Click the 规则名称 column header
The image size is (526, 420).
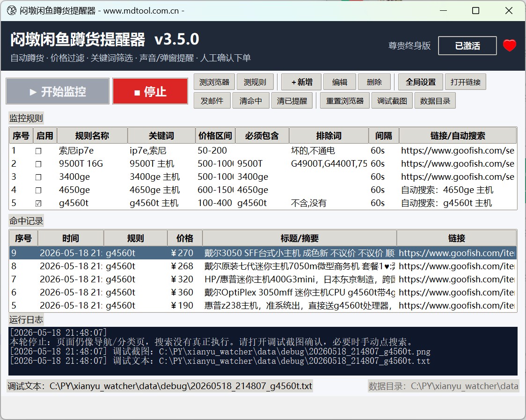point(92,136)
